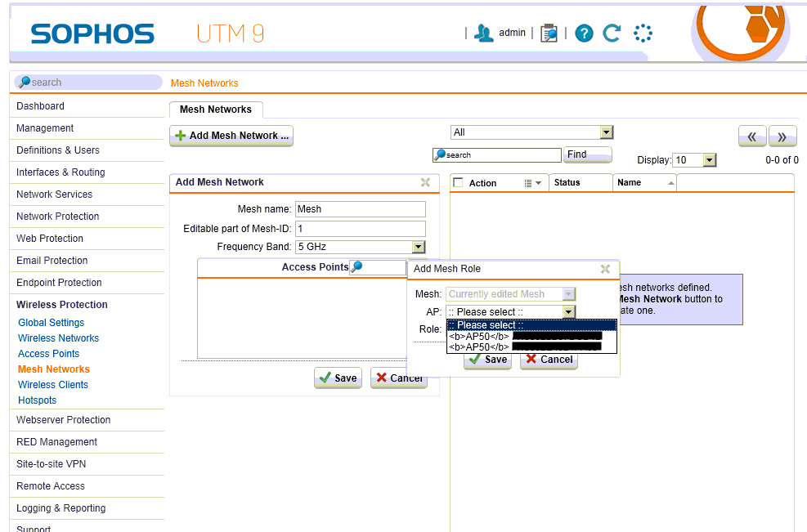This screenshot has width=807, height=532.
Task: Open Wireless Clients link
Action: click(52, 384)
